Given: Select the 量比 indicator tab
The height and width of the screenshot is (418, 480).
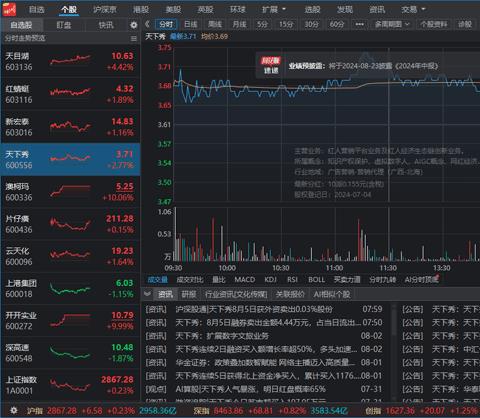Looking at the screenshot, I should pos(219,280).
